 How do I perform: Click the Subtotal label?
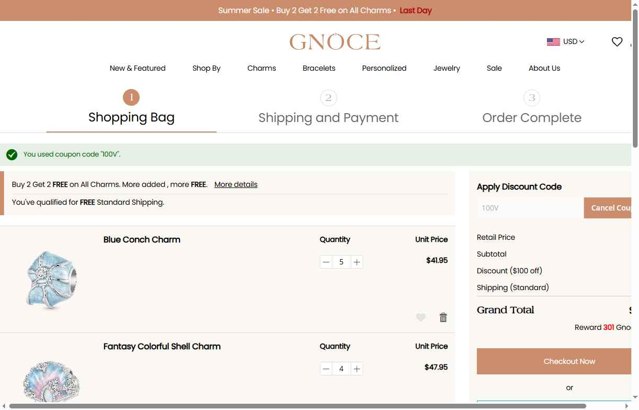(x=491, y=254)
